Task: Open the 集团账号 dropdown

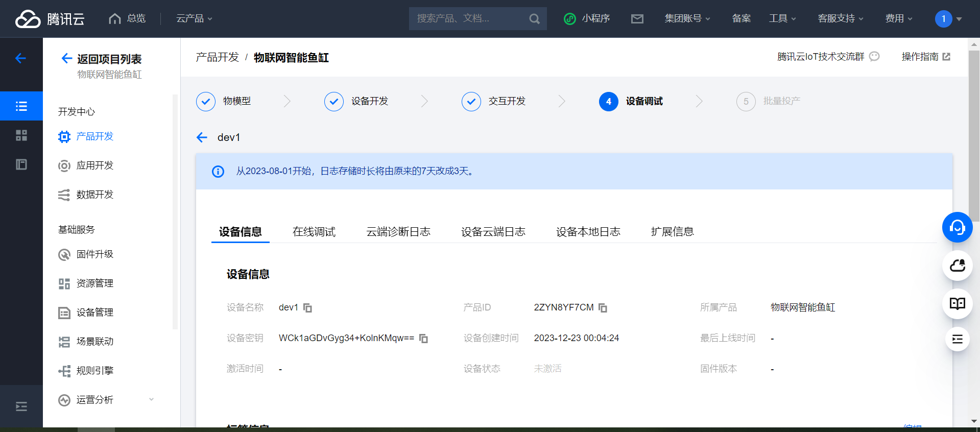Action: [x=687, y=19]
